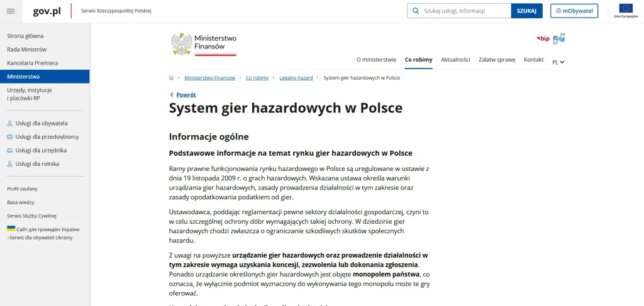Click the sign language interpreter icon
Screen dimensions: 644x306
click(559, 38)
